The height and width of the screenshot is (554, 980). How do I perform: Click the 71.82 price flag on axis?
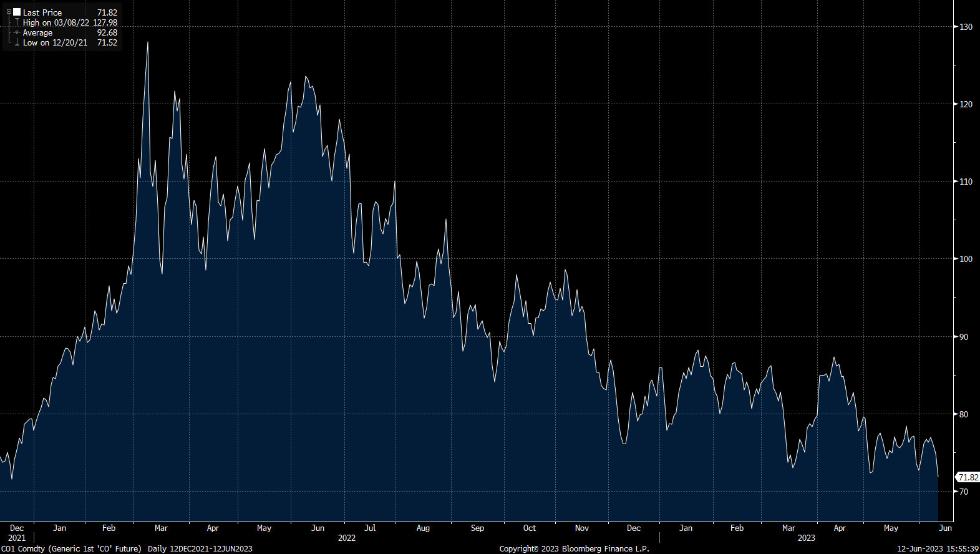pos(968,477)
